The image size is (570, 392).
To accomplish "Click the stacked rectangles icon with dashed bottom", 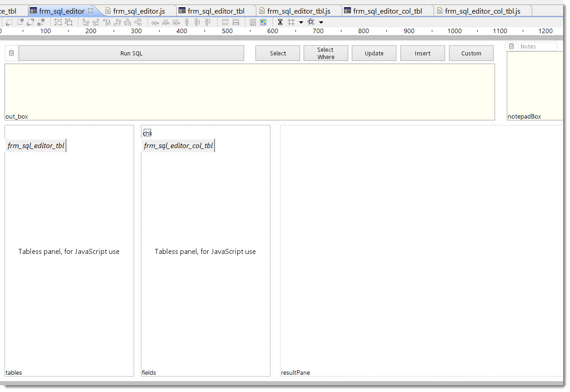I will point(225,22).
